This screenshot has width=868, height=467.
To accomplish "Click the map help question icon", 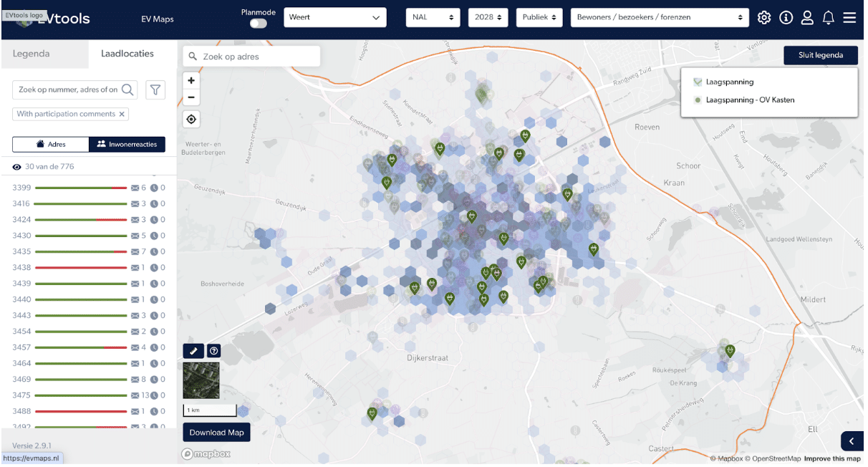I will pyautogui.click(x=213, y=351).
